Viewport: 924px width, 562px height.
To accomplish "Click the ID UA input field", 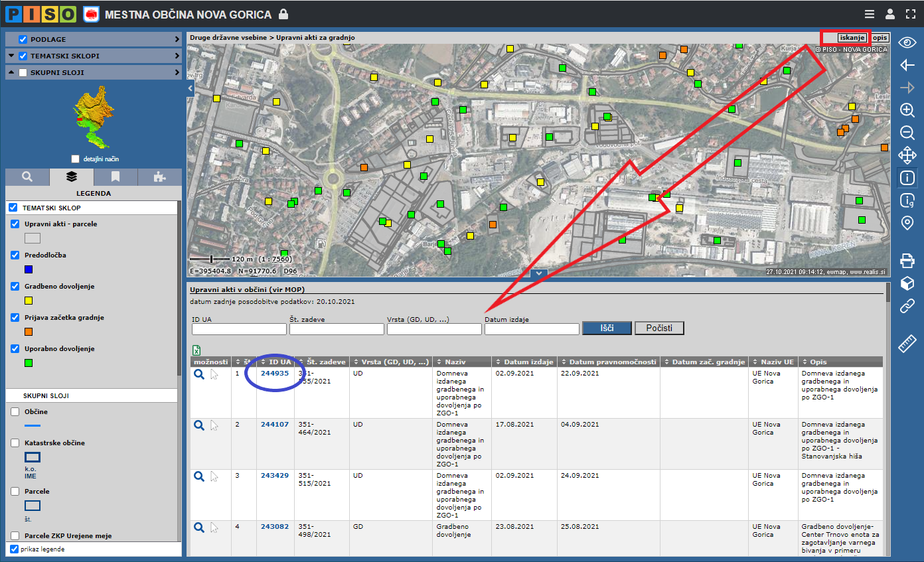I will [239, 329].
